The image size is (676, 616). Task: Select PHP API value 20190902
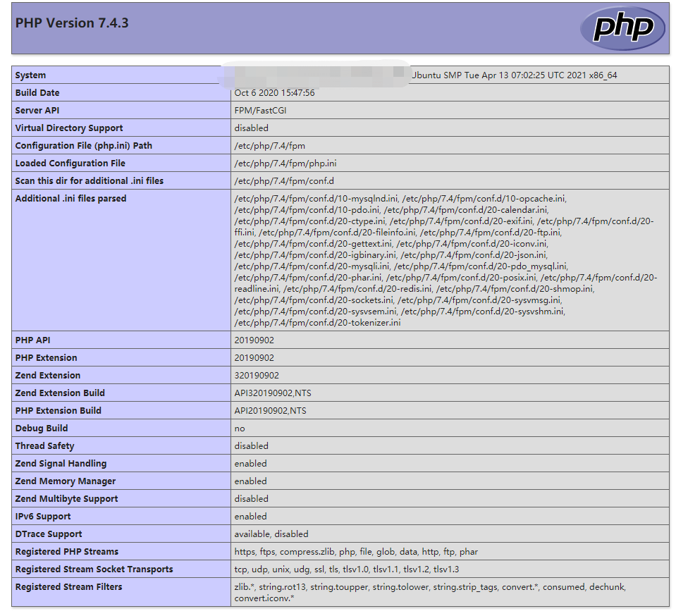pyautogui.click(x=254, y=340)
